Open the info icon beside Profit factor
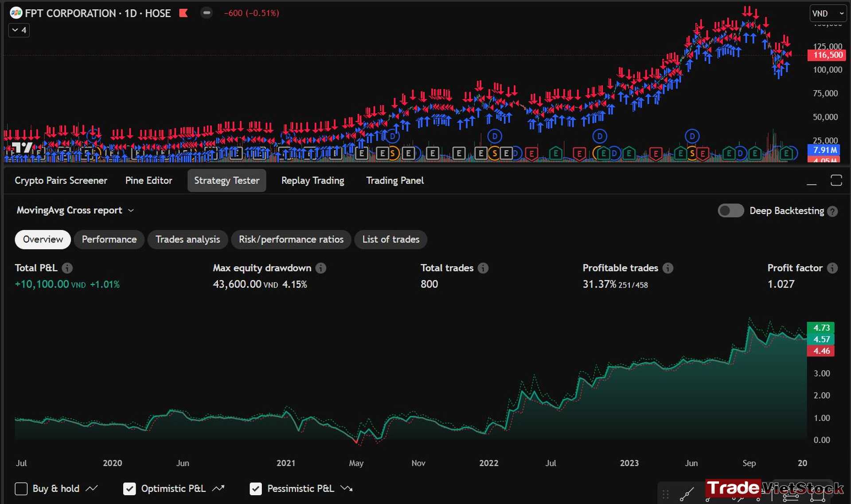The height and width of the screenshot is (504, 851). [832, 268]
